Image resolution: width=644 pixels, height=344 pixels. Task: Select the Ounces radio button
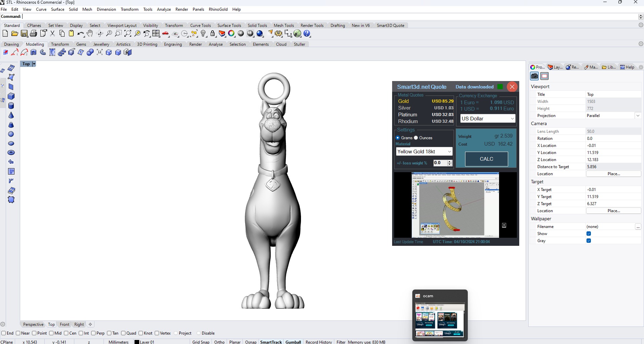416,138
